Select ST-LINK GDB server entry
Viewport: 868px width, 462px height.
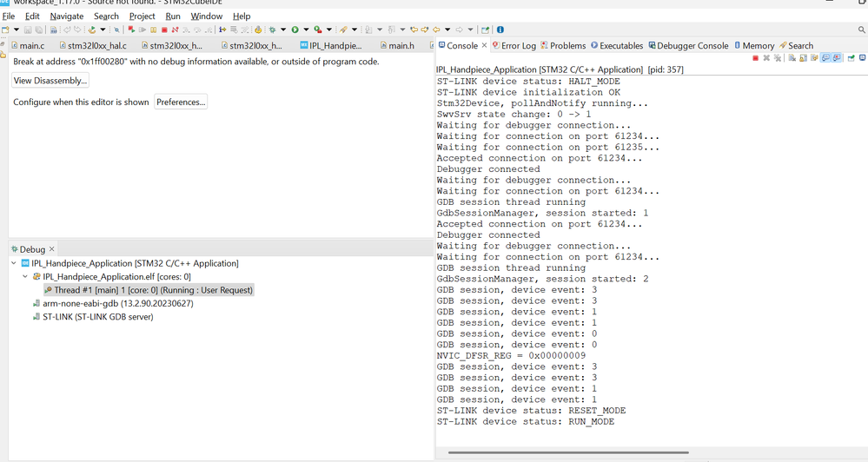[x=93, y=317]
